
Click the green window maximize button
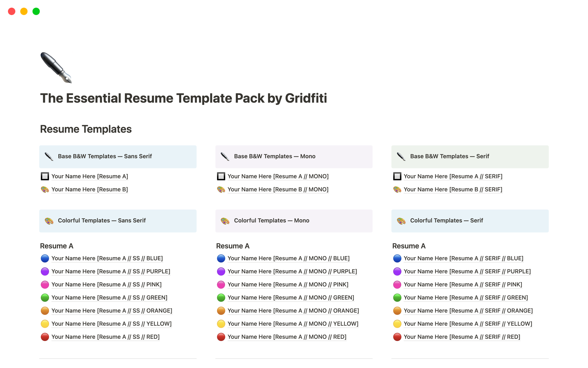point(36,11)
